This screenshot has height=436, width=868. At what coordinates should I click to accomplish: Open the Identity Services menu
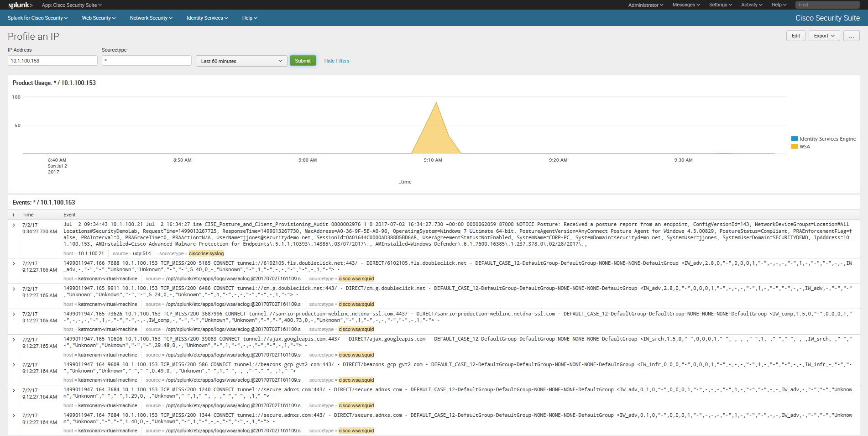[x=207, y=18]
